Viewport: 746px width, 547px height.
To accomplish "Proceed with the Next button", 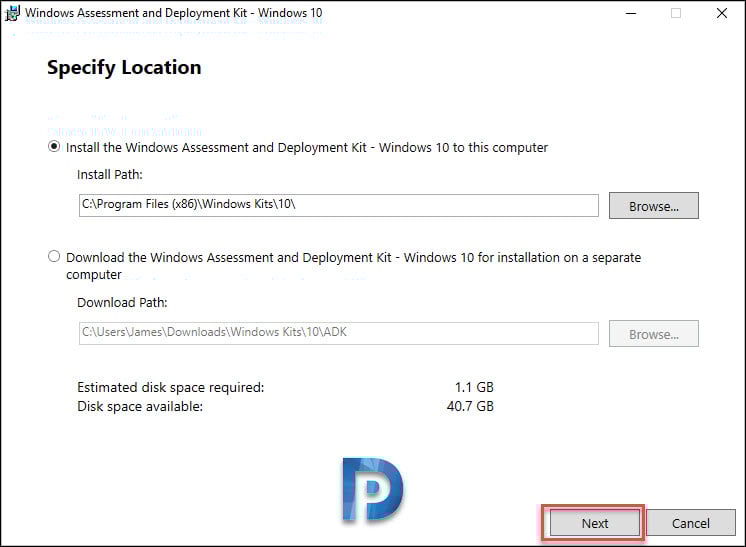I will point(595,523).
